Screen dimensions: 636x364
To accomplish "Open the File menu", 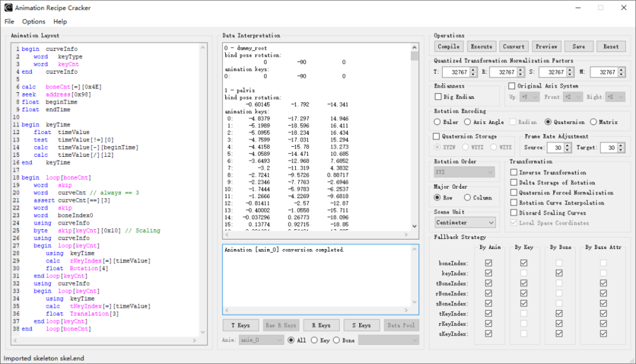I will tap(9, 22).
